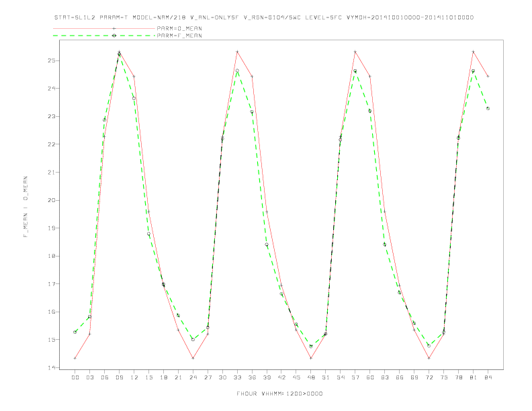Viewport: 532px width, 411px height.
Task: Click y-axis tick value 23
Action: (51, 116)
